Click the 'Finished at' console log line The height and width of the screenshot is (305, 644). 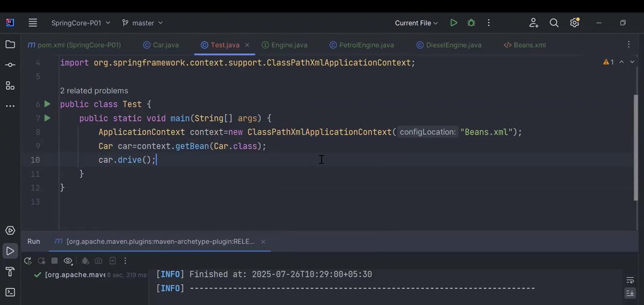tap(264, 274)
